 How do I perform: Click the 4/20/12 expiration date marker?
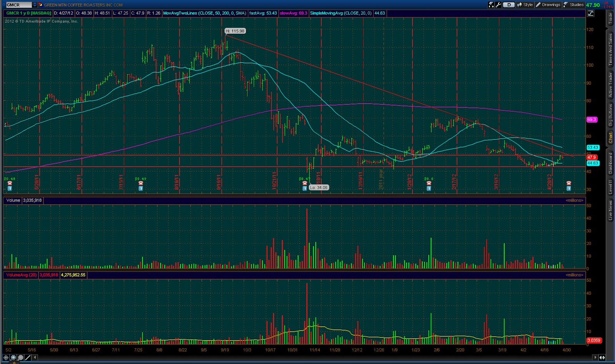pos(550,182)
